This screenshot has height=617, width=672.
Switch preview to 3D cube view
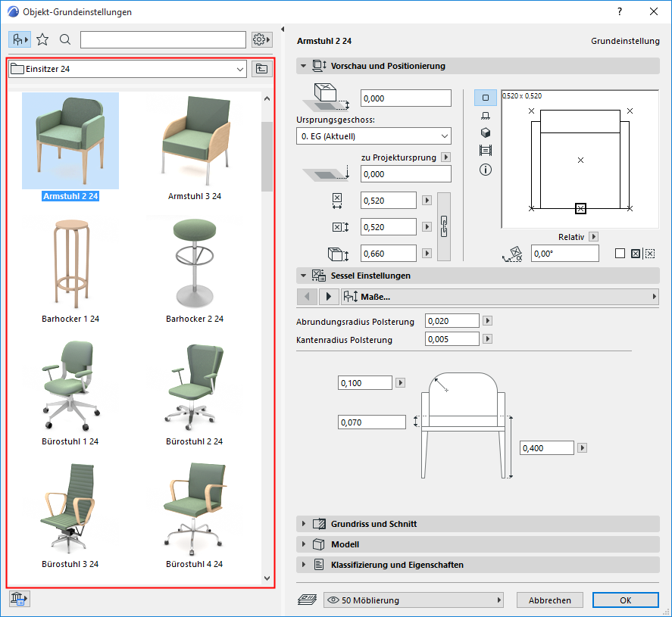click(x=486, y=132)
